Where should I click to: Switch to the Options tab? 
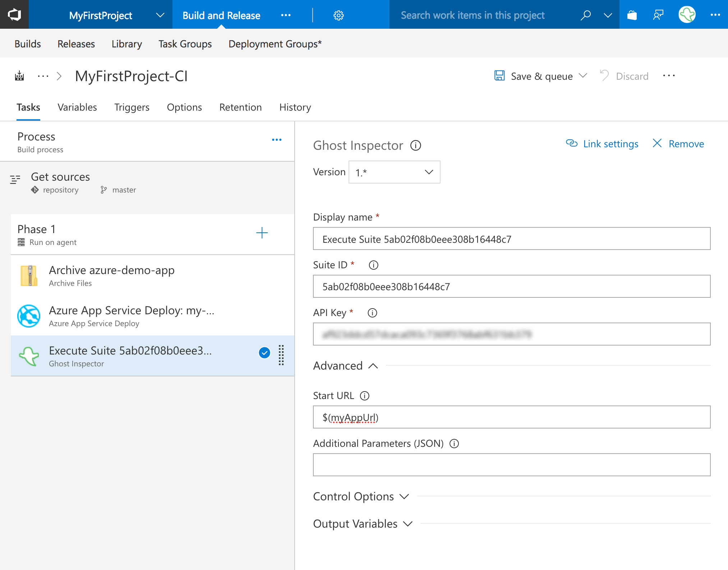click(x=184, y=107)
